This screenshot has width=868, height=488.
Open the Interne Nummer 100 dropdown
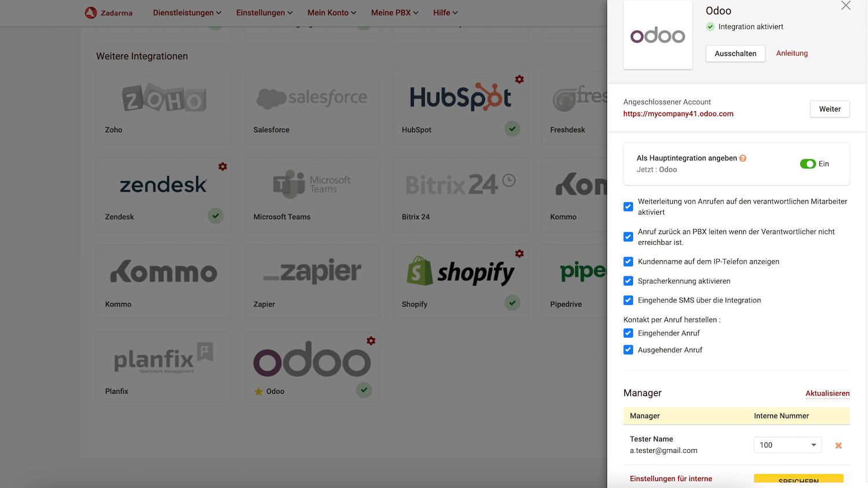[x=788, y=445]
